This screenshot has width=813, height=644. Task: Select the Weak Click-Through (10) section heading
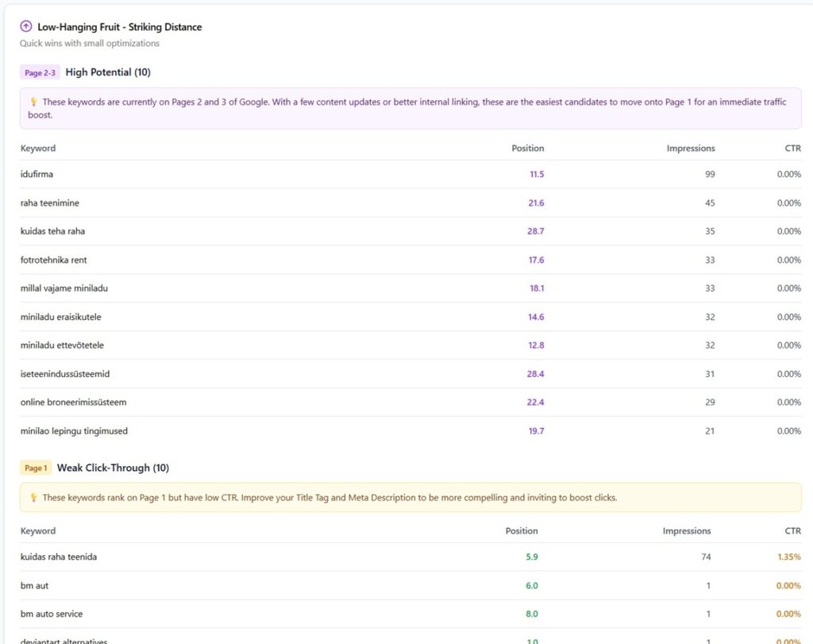(113, 468)
